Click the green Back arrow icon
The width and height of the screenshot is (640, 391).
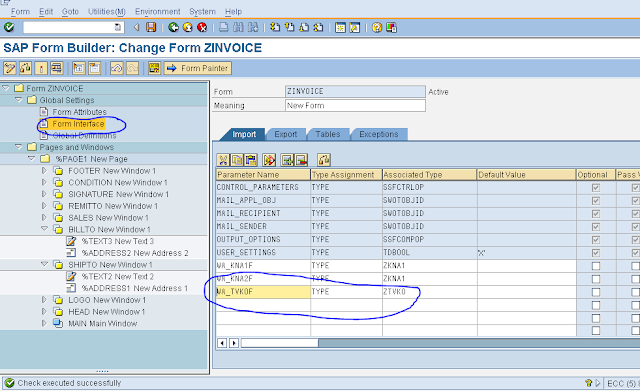173,27
